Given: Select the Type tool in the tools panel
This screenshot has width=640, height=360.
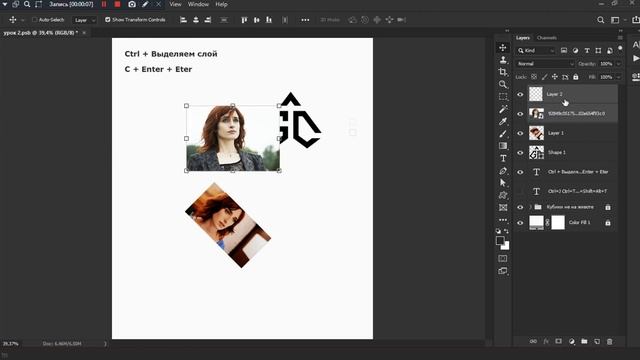Looking at the screenshot, I should click(x=503, y=158).
